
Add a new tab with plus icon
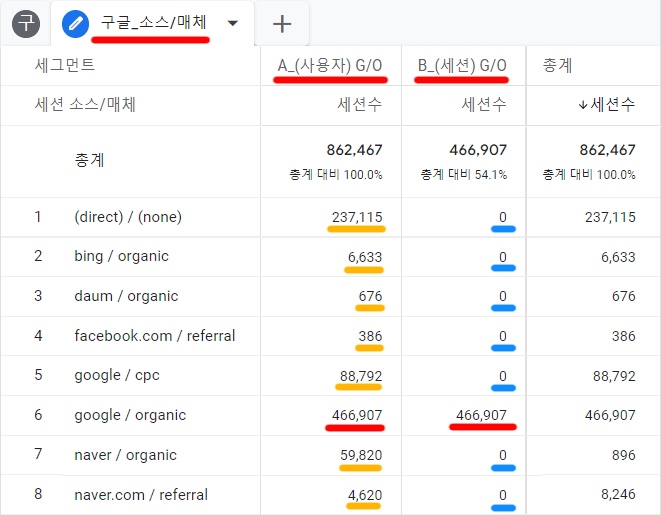click(282, 24)
